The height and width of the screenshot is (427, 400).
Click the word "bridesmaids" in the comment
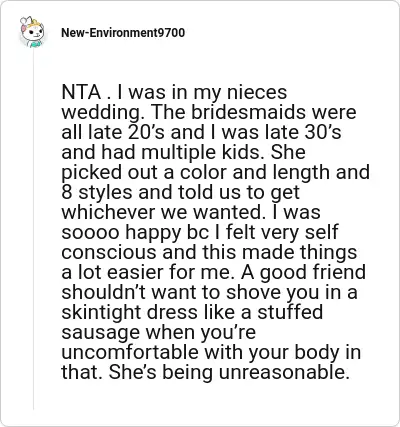click(248, 112)
